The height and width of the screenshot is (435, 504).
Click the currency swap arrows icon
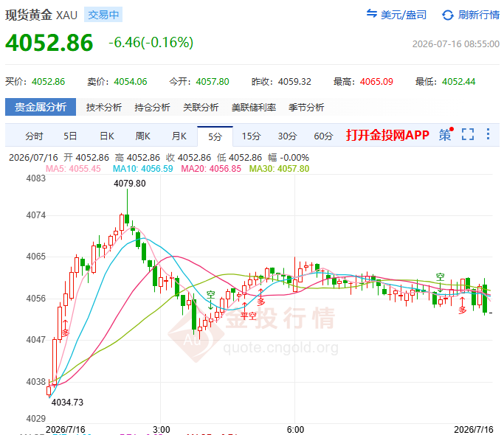(372, 13)
